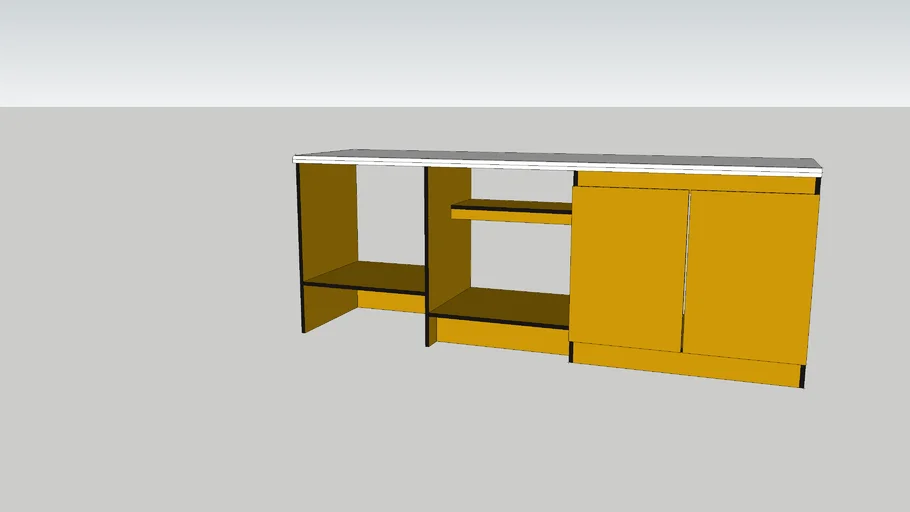
Task: Click the black right edge beside the doors
Action: click(818, 186)
